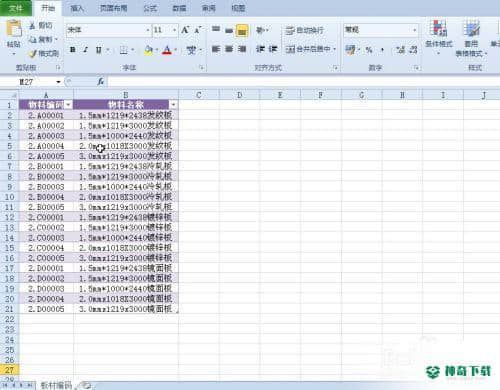Open filter dropdown in column B header

(x=173, y=105)
